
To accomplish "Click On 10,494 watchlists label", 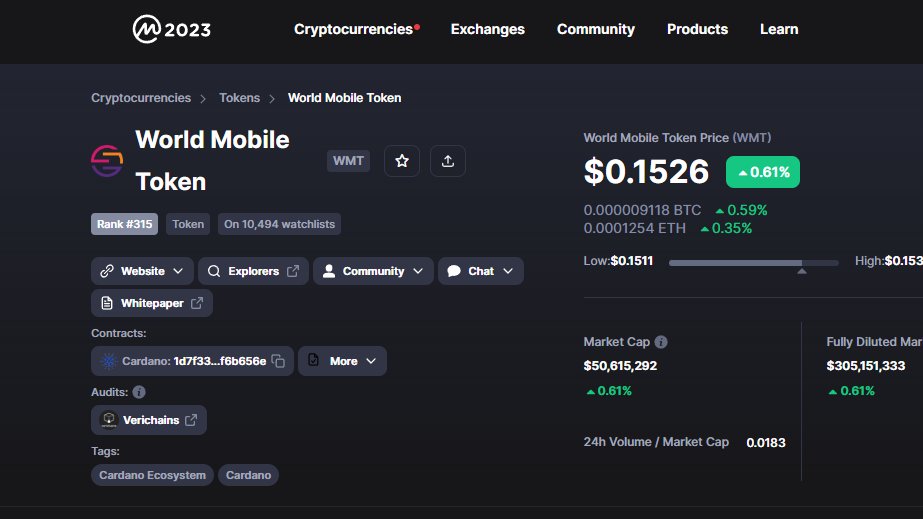I will click(x=279, y=224).
